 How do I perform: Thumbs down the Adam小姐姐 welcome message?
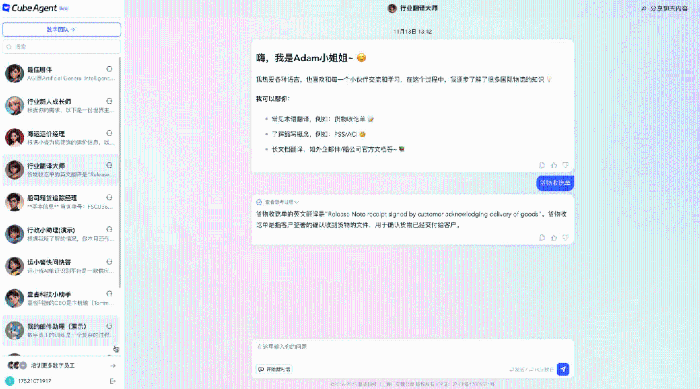pyautogui.click(x=566, y=165)
